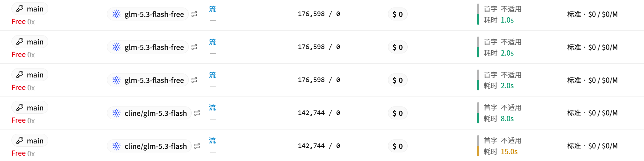Click the 流 stream label in the last row

pyautogui.click(x=212, y=141)
